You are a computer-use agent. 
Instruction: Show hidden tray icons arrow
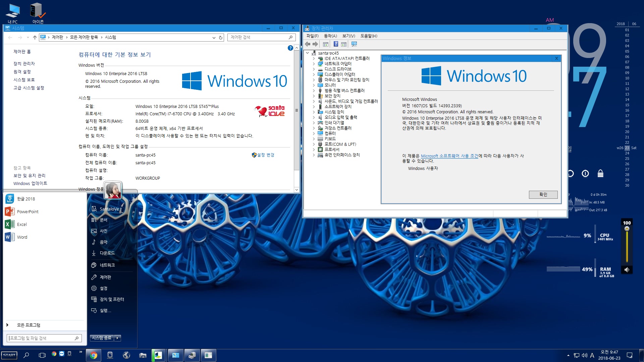click(x=568, y=355)
